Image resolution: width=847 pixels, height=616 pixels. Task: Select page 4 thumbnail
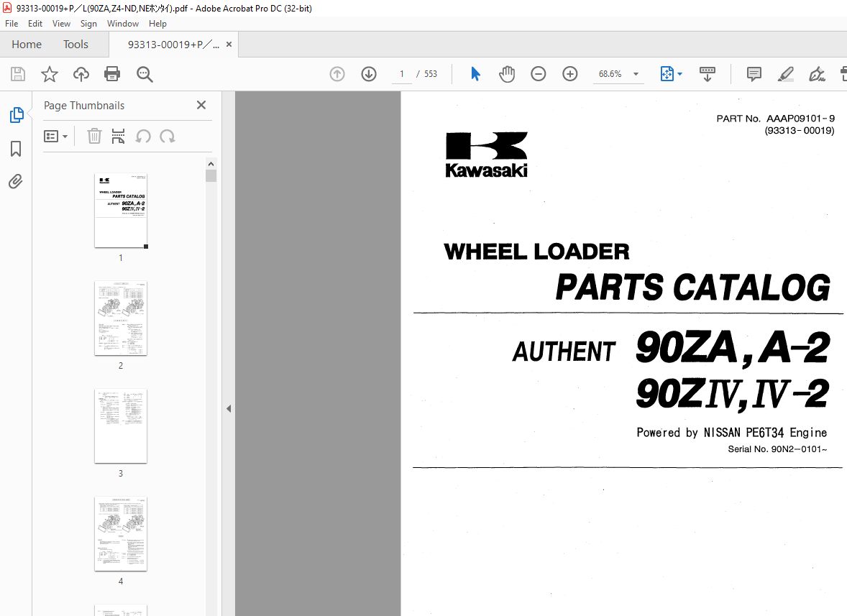(x=121, y=534)
